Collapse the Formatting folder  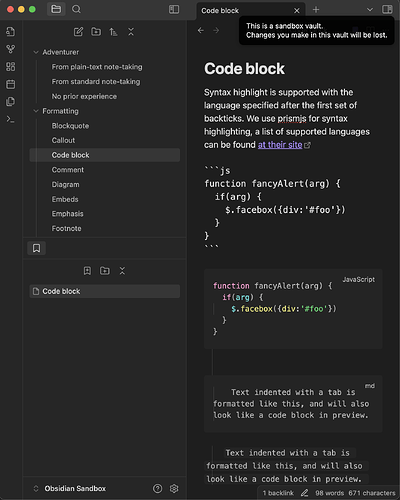point(36,111)
